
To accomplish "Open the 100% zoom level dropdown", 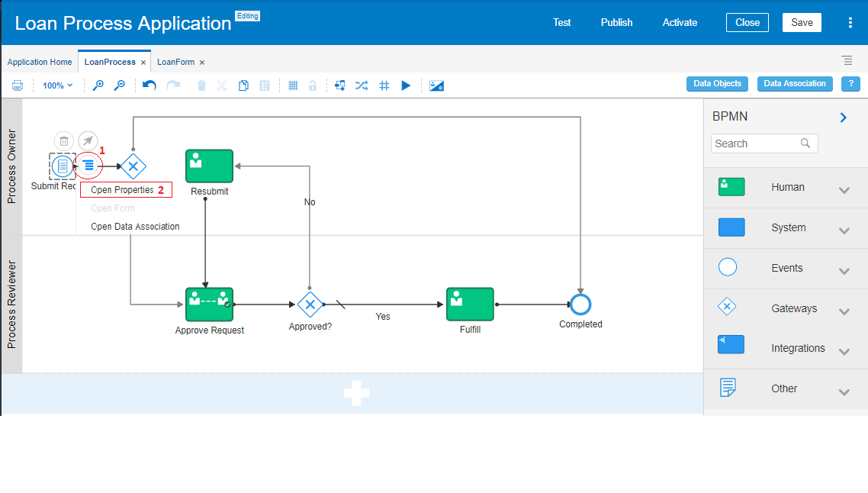I will (x=57, y=85).
